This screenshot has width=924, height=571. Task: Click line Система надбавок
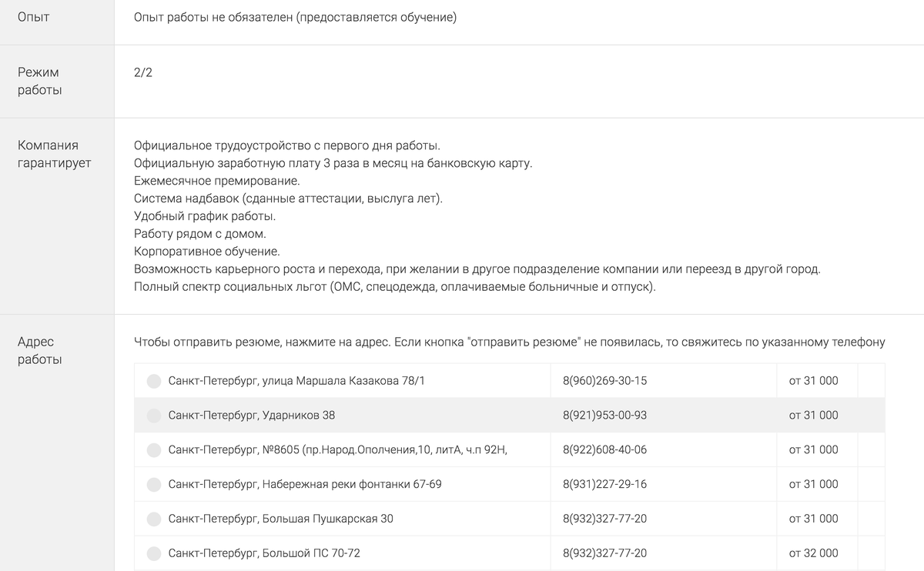288,199
